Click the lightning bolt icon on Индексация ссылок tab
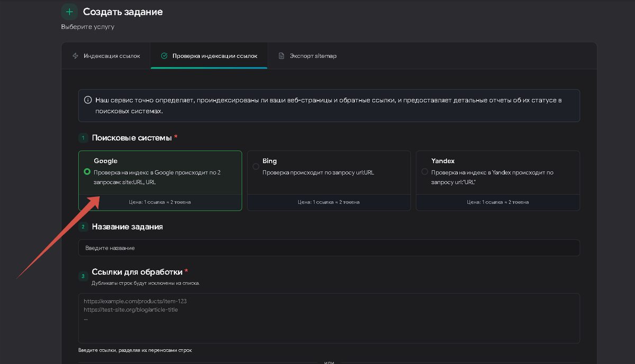635x364 pixels. pos(75,56)
